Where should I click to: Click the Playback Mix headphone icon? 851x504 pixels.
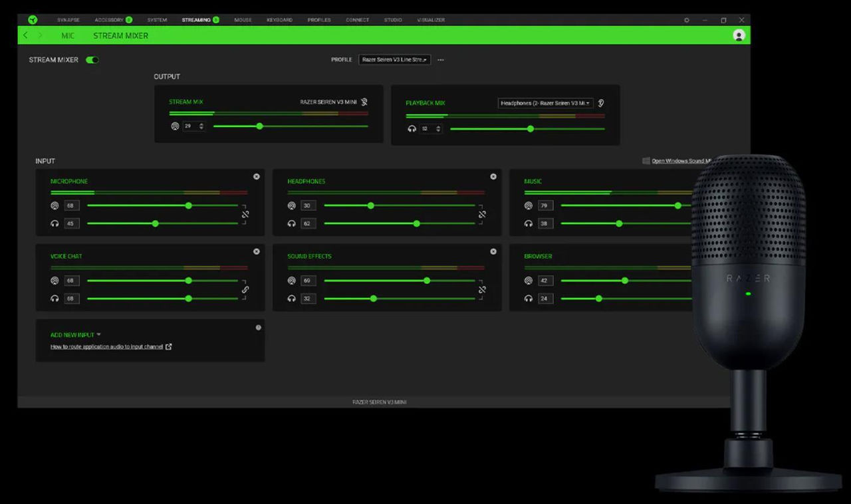[412, 129]
